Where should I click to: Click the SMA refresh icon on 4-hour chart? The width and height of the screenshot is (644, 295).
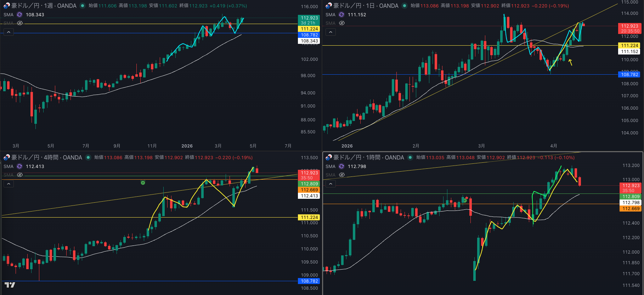click(19, 166)
